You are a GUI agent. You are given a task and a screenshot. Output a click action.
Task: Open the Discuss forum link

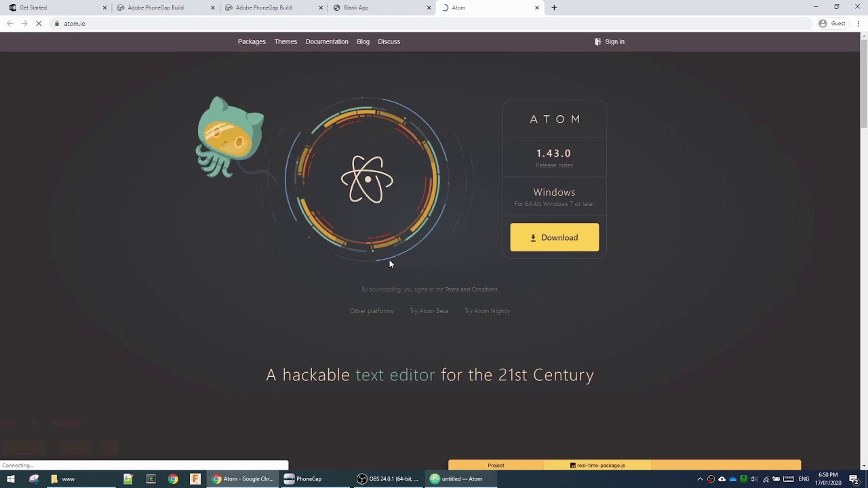(x=389, y=42)
